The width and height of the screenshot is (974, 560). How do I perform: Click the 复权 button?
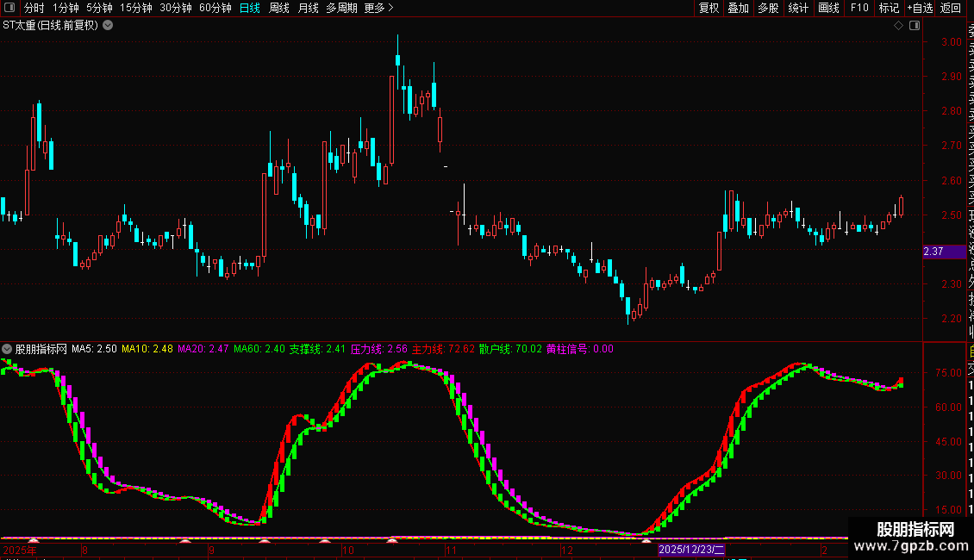coord(709,8)
